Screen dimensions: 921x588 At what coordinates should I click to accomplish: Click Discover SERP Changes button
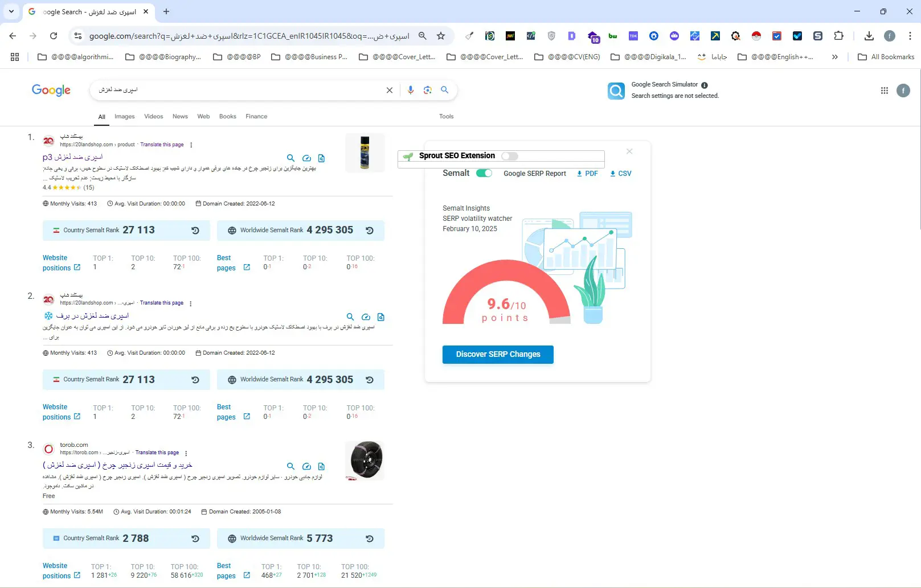[498, 354]
